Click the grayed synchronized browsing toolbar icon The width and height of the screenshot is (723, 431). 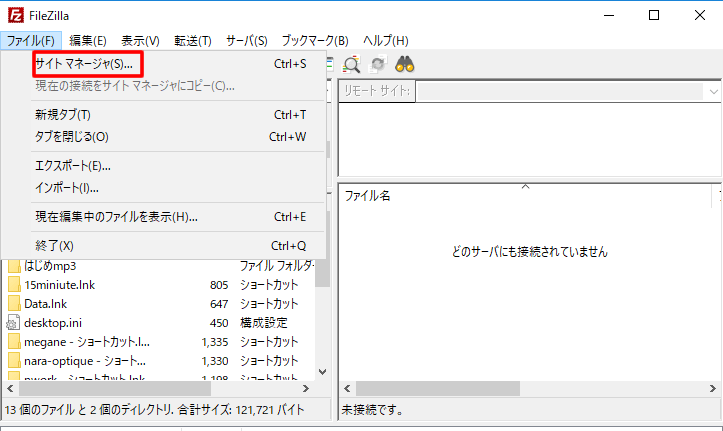[x=378, y=64]
